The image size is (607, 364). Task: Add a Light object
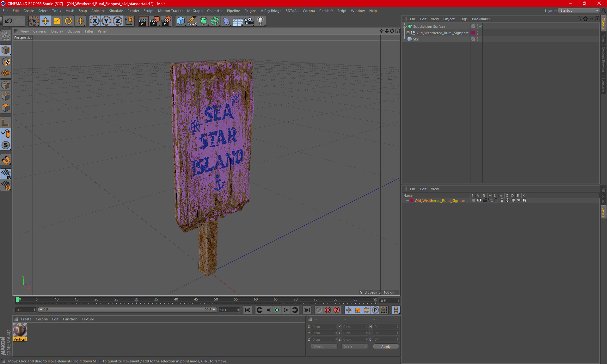pos(261,21)
